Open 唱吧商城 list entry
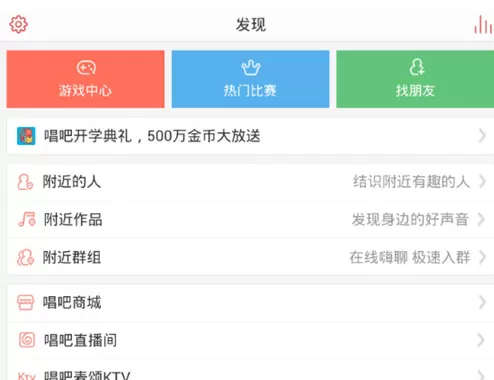494x380 pixels. [250, 303]
